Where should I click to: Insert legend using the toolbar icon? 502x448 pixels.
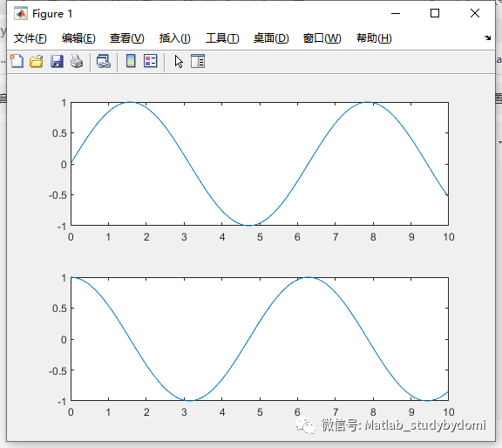point(151,61)
